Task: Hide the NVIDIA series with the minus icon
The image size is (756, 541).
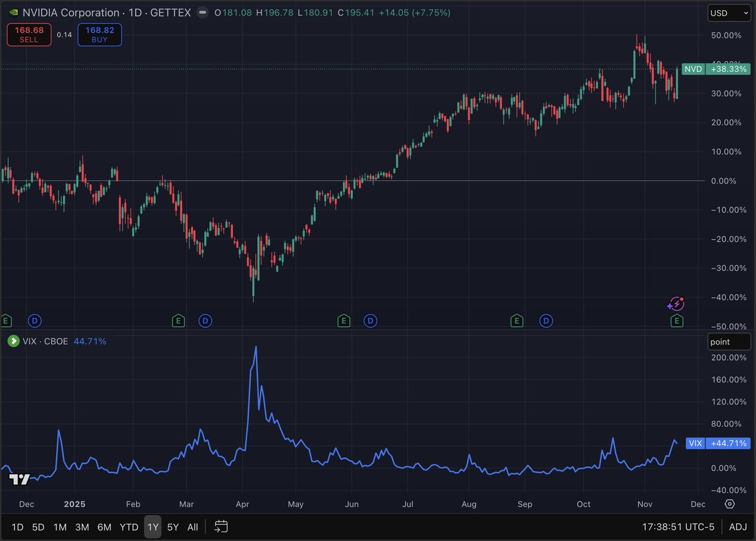Action: tap(202, 12)
